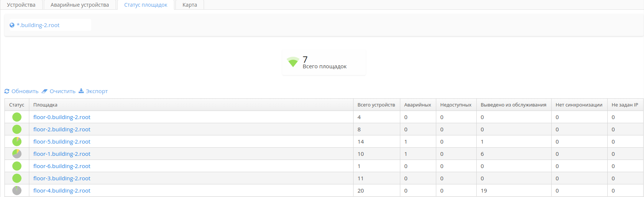
Task: Click gray status pie icon for floor-4
Action: click(x=17, y=191)
